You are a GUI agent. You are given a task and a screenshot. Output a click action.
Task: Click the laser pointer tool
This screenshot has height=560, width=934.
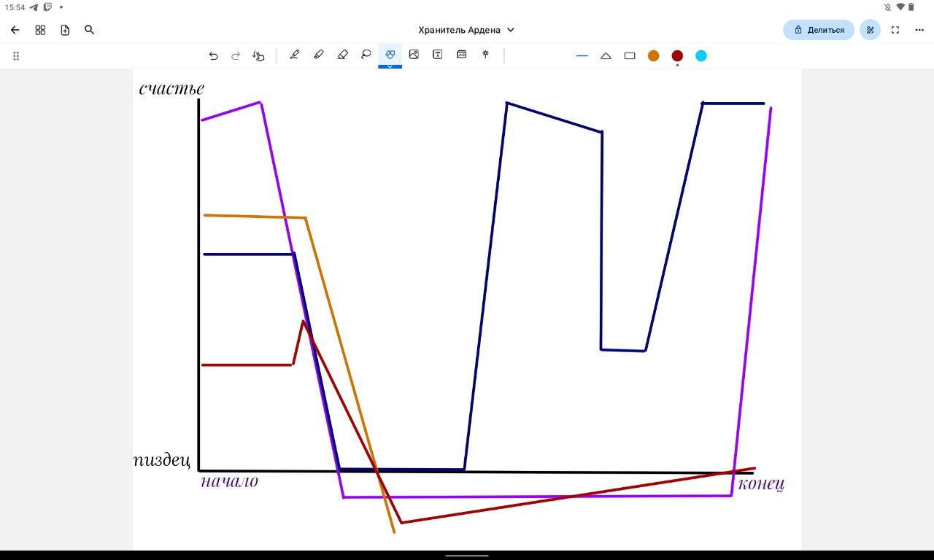485,55
